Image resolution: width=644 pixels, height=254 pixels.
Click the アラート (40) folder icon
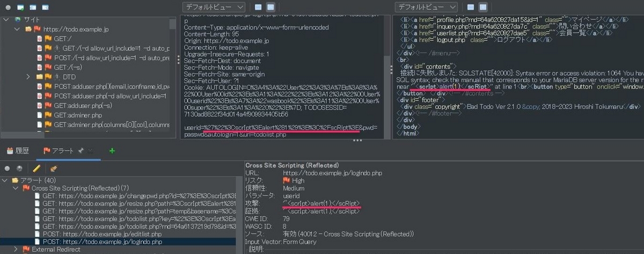click(16, 180)
